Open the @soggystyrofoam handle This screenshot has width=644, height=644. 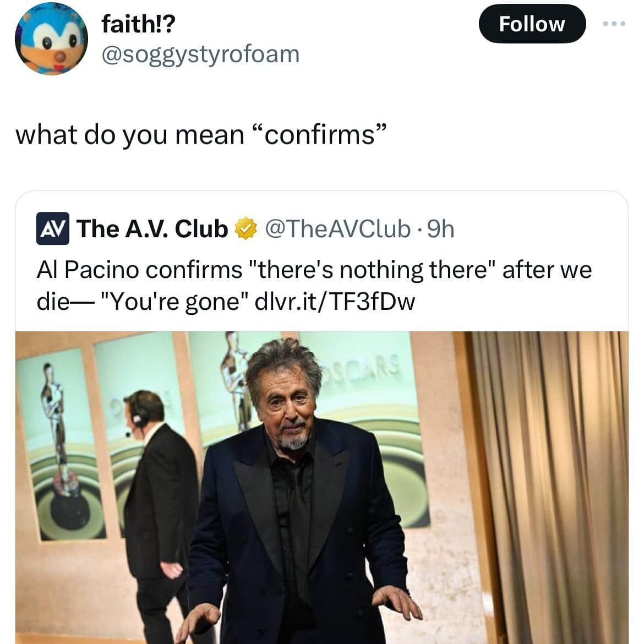[x=200, y=54]
